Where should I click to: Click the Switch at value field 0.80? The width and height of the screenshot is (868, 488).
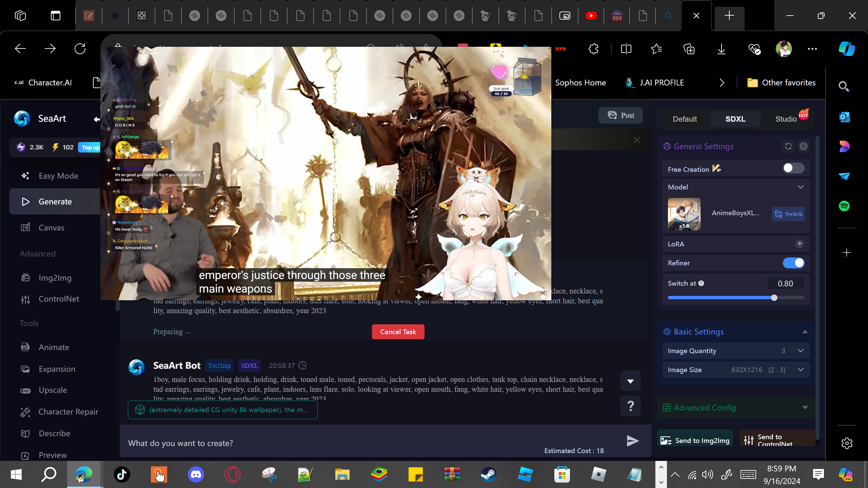click(785, 284)
